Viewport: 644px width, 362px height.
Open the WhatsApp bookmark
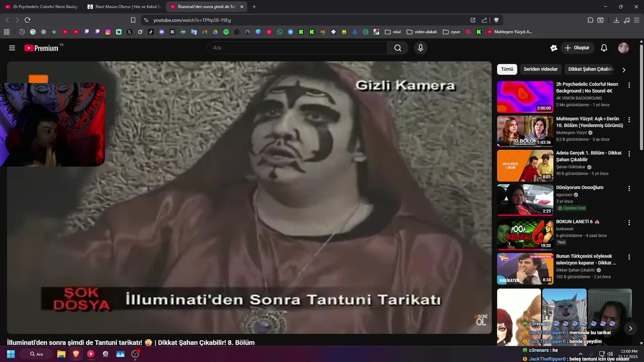pyautogui.click(x=280, y=32)
